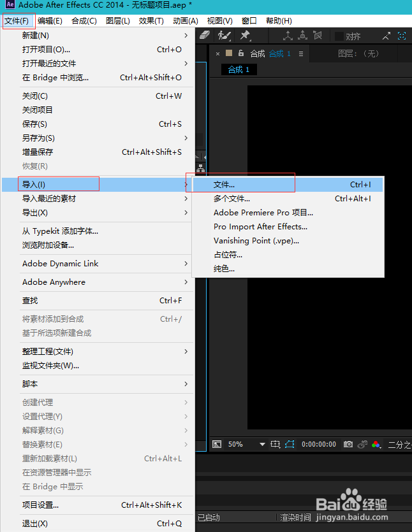Screen dimensions: 412x532
Task: Select the Puppet Pin tool
Action: click(x=245, y=35)
